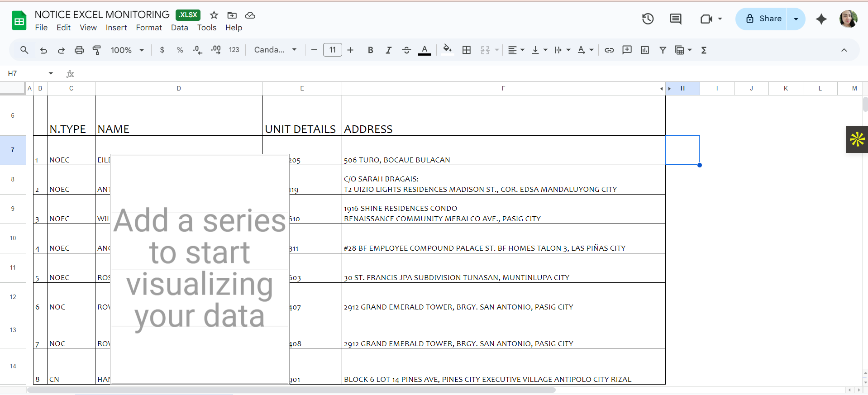Open the comments panel icon
The width and height of the screenshot is (868, 395).
(x=675, y=19)
